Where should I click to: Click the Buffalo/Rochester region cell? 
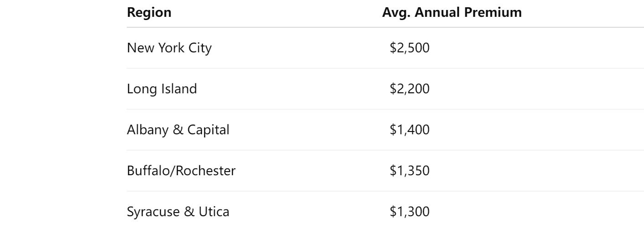tap(181, 171)
